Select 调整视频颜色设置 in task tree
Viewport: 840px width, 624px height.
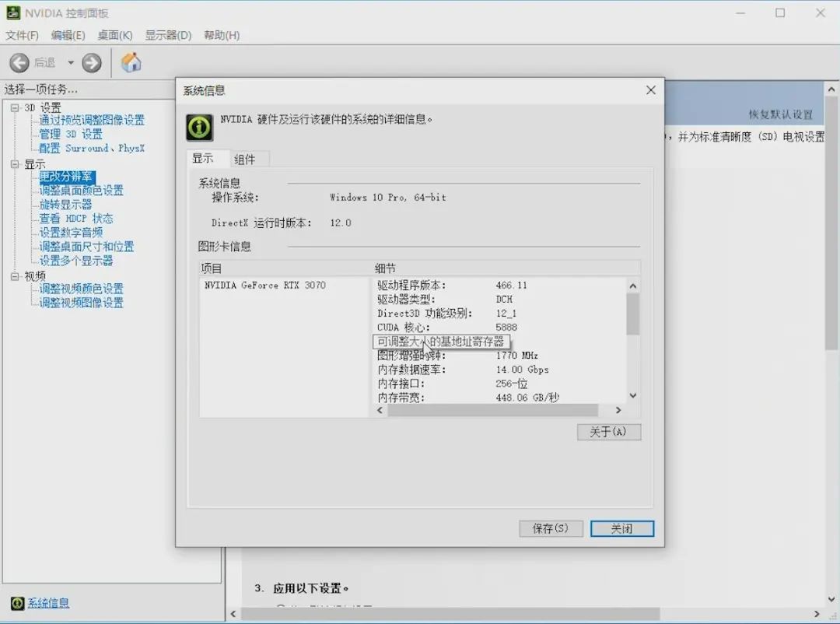click(81, 289)
